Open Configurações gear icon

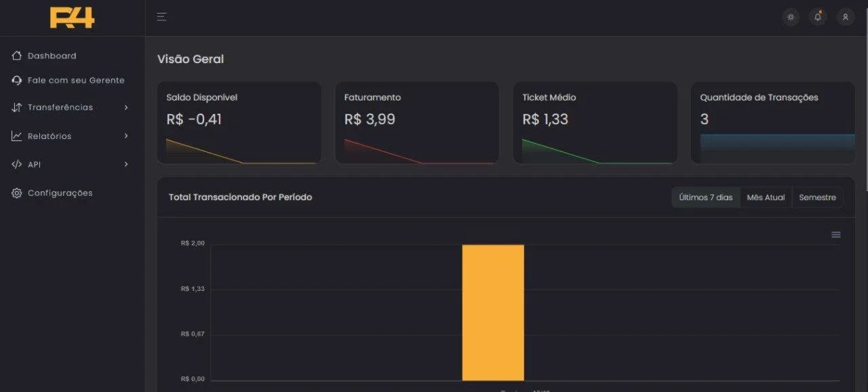click(17, 193)
